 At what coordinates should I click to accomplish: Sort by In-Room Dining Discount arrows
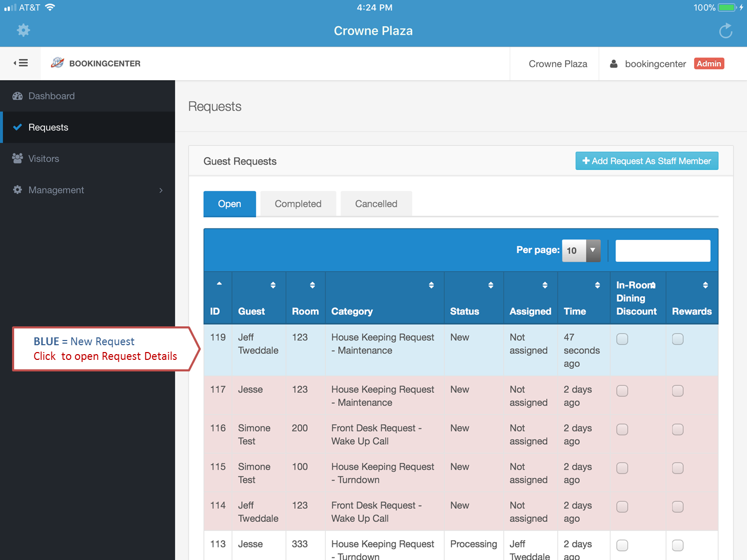click(653, 285)
